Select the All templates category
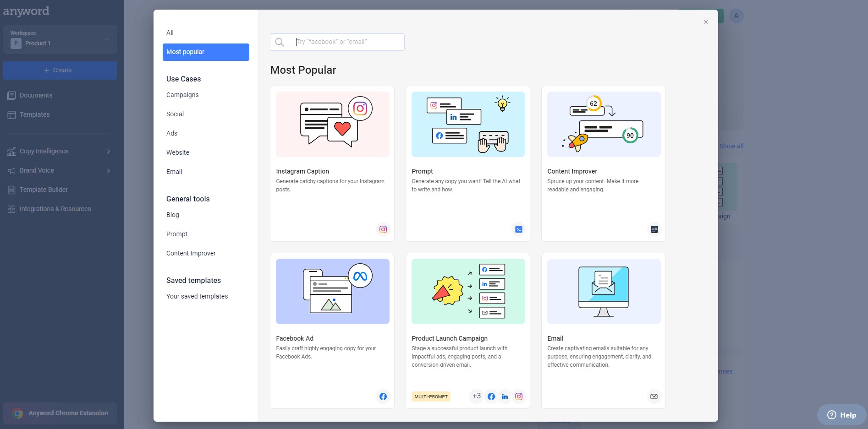868x429 pixels. click(x=170, y=33)
